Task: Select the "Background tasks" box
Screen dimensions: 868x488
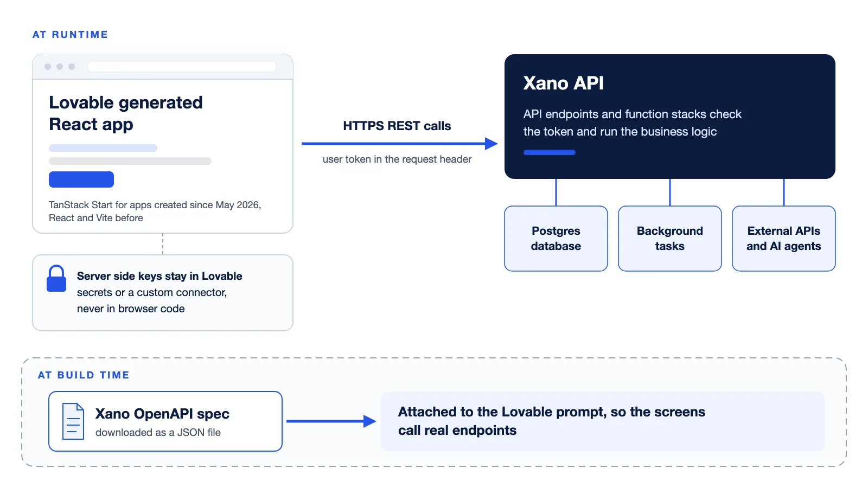Action: tap(670, 239)
